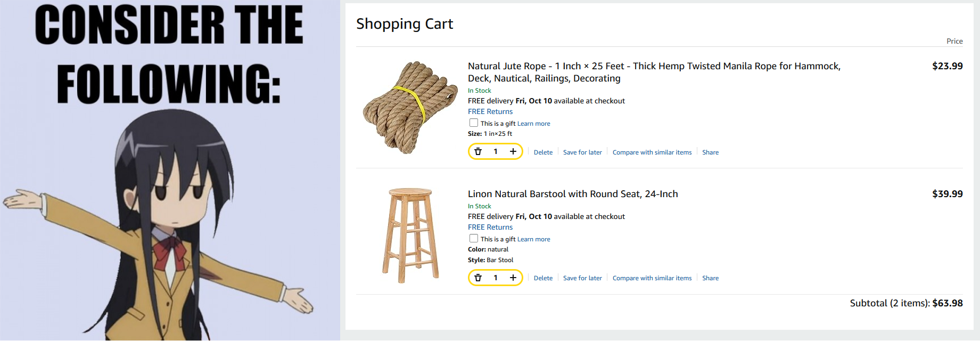Click the trash icon for the Jute Rope
This screenshot has width=980, height=341.
478,152
